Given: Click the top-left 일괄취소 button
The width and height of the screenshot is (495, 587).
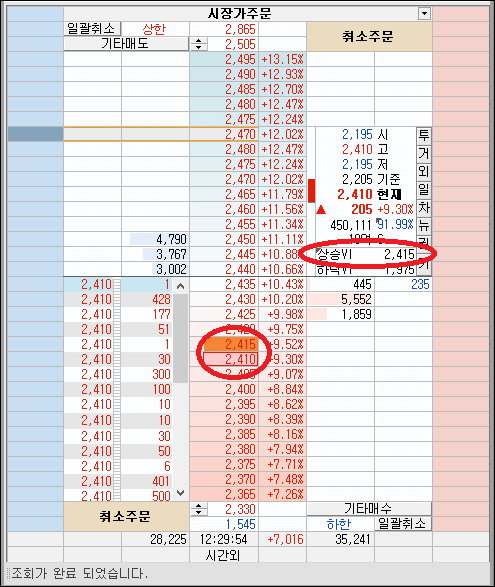Looking at the screenshot, I should coord(92,29).
